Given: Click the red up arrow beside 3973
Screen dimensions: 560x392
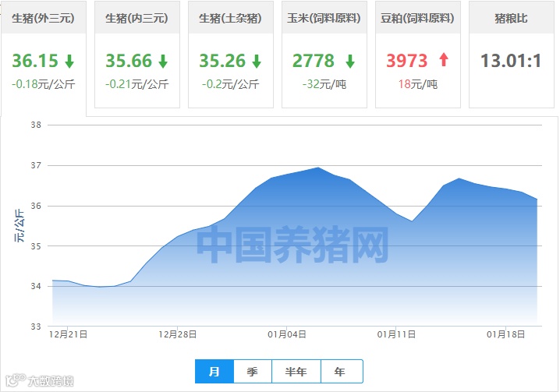Looking at the screenshot, I should 444,59.
